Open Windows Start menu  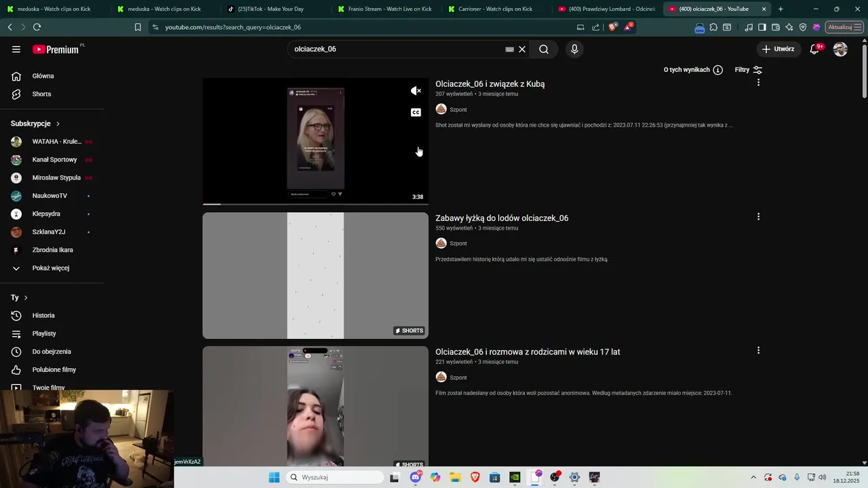[x=274, y=477]
